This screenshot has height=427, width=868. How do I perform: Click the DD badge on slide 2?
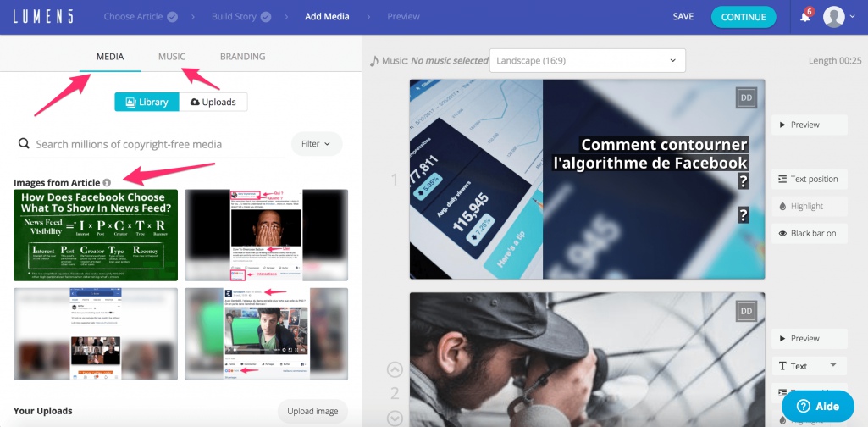(x=746, y=311)
